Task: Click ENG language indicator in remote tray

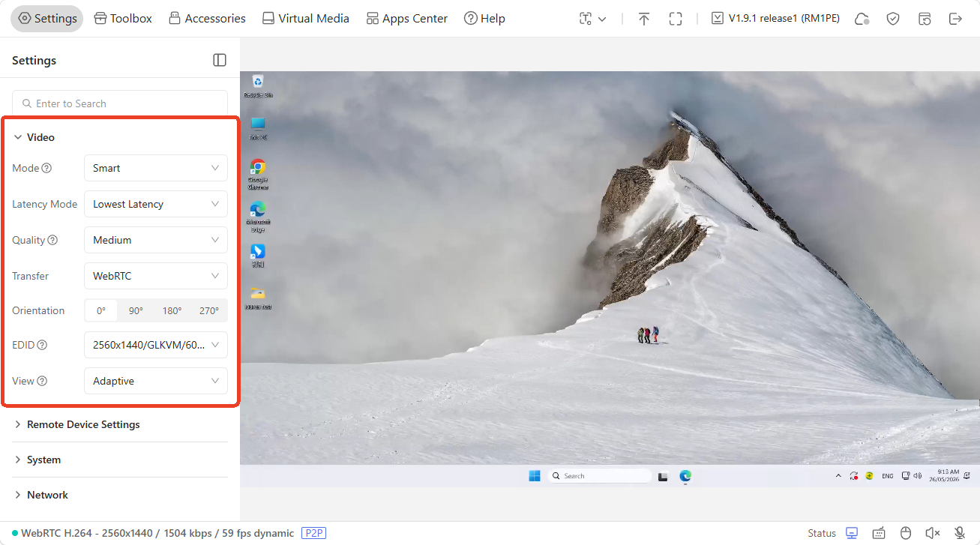Action: pos(887,476)
